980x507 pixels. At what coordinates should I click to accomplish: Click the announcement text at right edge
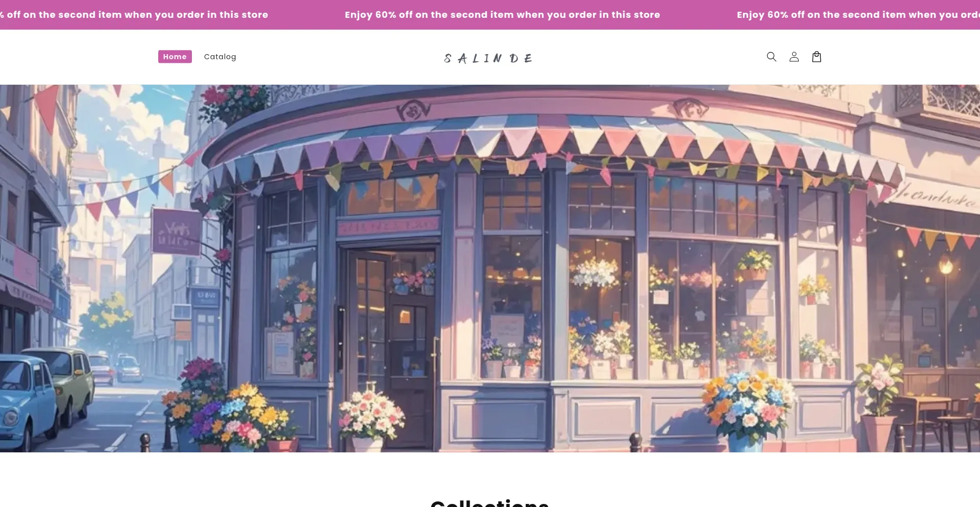[x=858, y=15]
